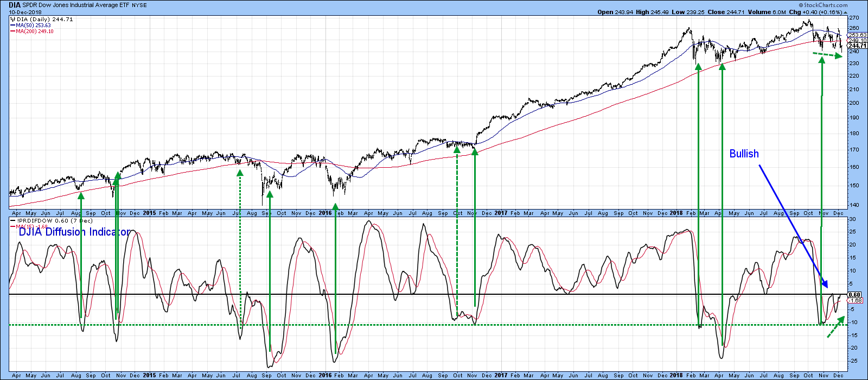The width and height of the screenshot is (868, 380).
Task: Click the 160 price axis label
Action: tap(853, 167)
